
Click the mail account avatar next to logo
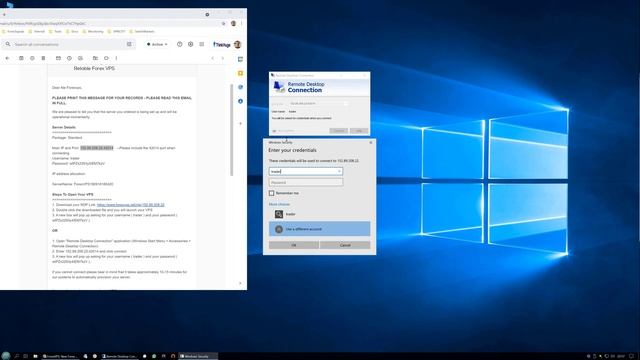[238, 44]
